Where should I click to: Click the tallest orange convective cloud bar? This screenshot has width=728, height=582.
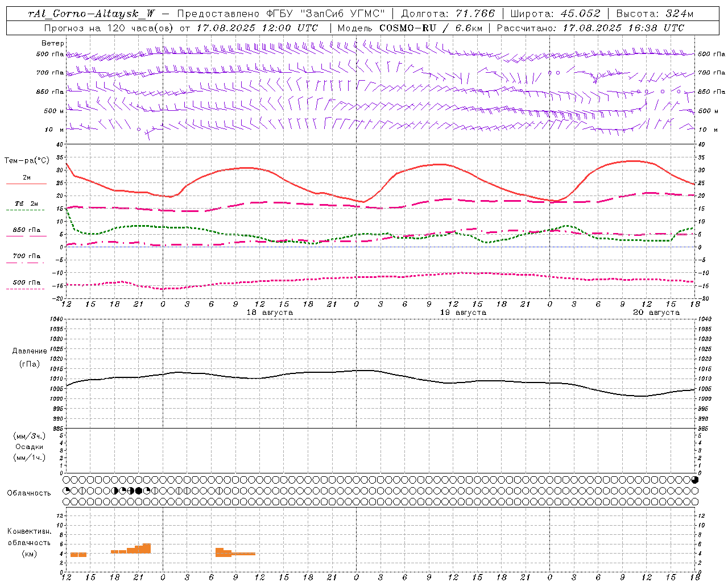pyautogui.click(x=147, y=548)
